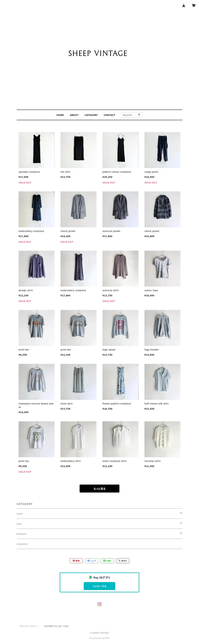Open the Instagram icon link
The image size is (199, 644).
(x=99, y=604)
